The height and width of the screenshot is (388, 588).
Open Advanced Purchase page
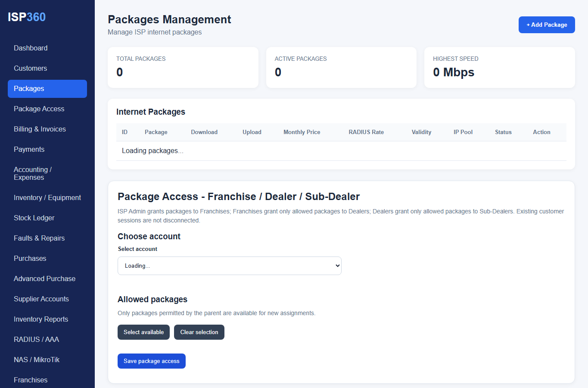(47, 278)
